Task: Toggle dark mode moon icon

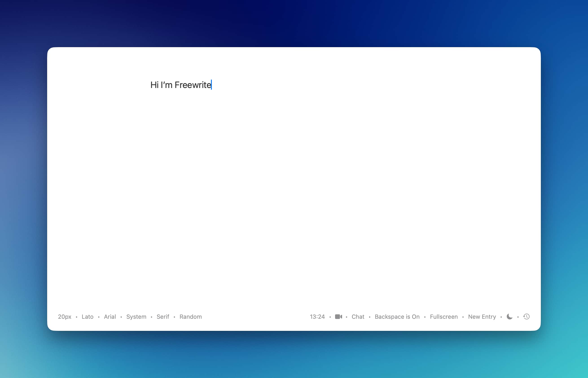Action: tap(509, 317)
